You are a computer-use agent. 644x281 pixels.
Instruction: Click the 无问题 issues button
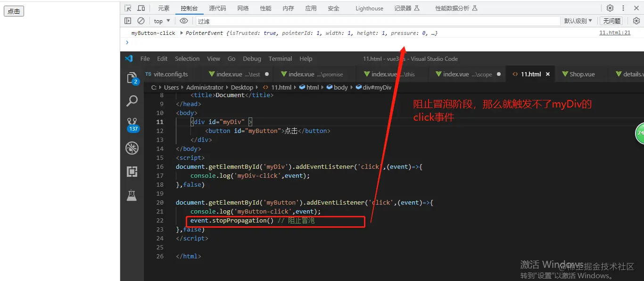tap(611, 21)
